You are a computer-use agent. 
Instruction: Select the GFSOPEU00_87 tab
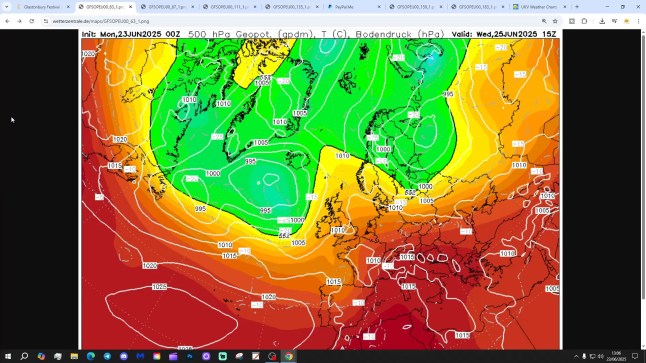[168, 7]
